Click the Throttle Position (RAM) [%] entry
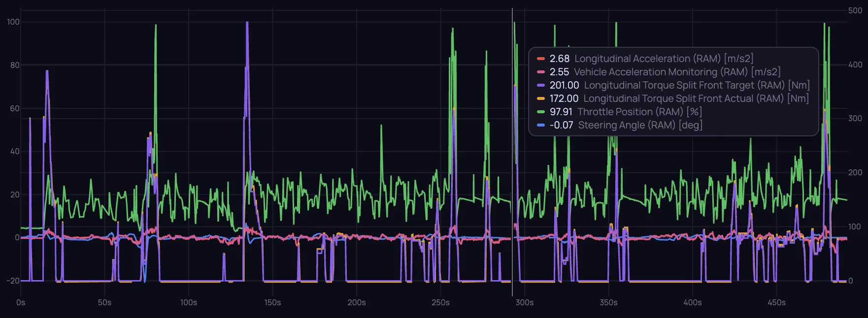The width and height of the screenshot is (868, 318). pyautogui.click(x=620, y=112)
